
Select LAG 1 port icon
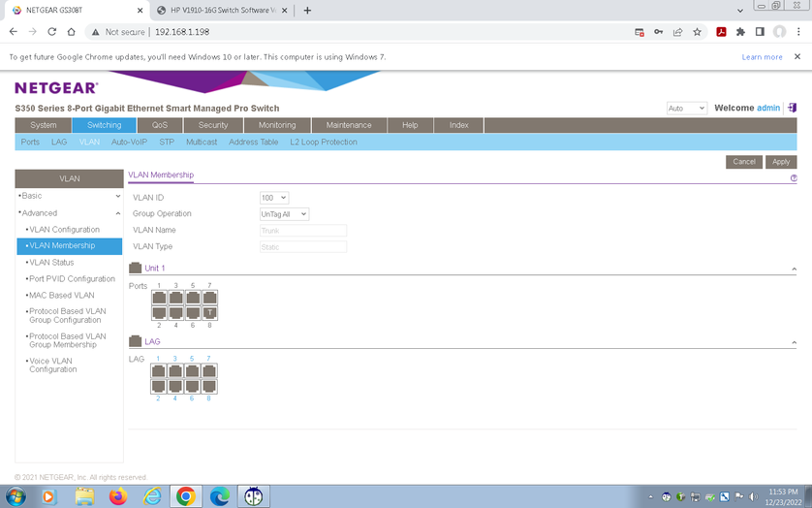click(159, 370)
